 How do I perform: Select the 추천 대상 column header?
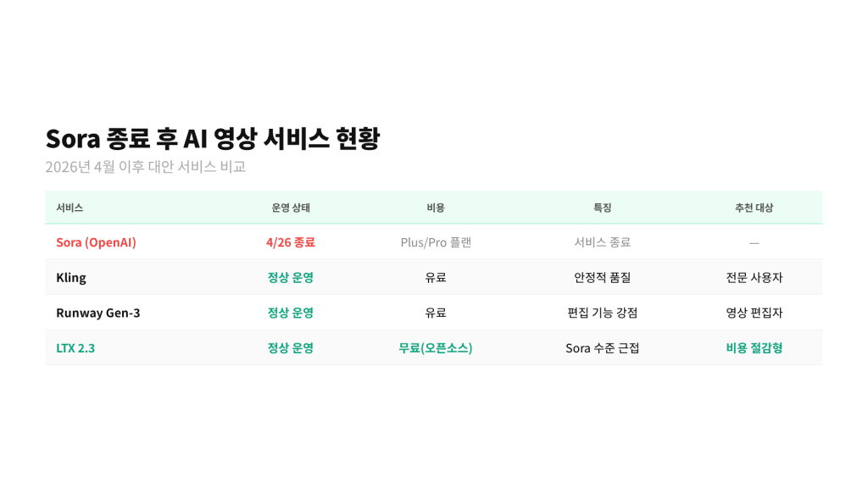click(754, 208)
